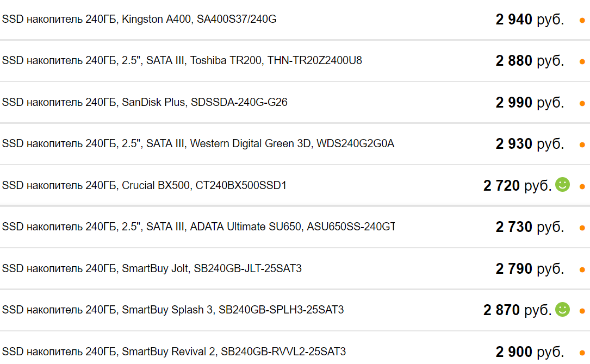Click the orange dot in SmartBuy Jolt row
The width and height of the screenshot is (590, 364).
582,269
